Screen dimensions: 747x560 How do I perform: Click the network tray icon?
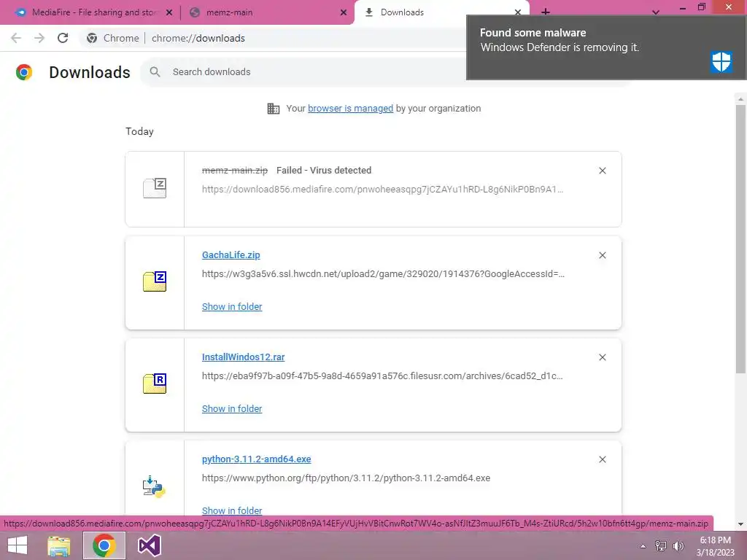661,546
